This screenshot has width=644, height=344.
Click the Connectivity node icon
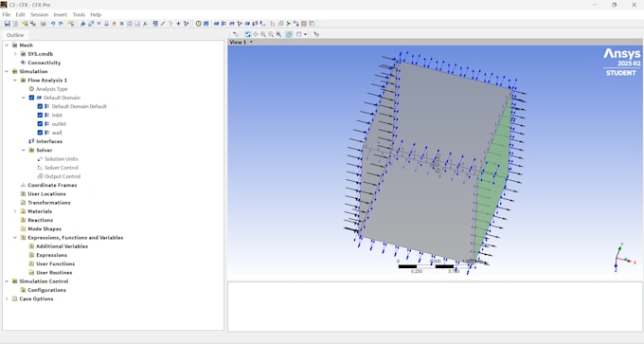point(23,63)
